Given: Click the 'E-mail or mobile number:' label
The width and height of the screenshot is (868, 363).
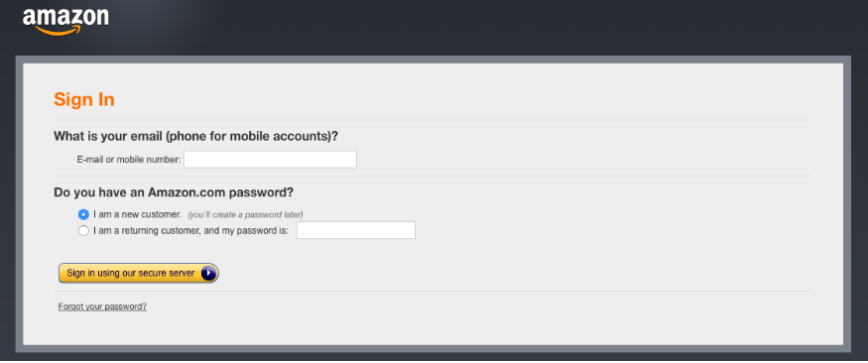Looking at the screenshot, I should point(128,160).
